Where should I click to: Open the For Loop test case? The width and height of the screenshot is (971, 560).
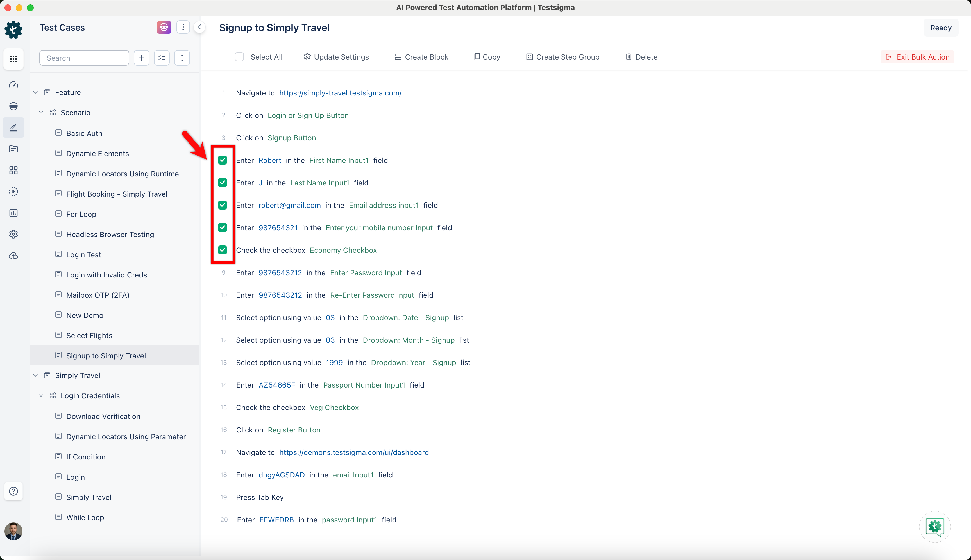pyautogui.click(x=81, y=214)
